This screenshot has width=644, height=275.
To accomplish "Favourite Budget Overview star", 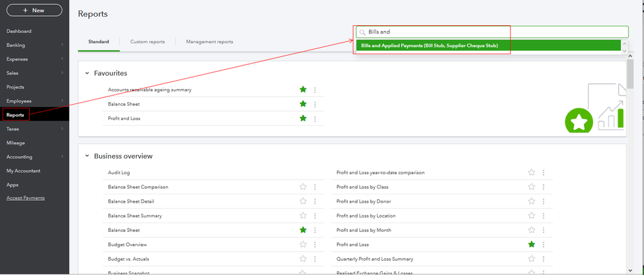I will click(303, 244).
